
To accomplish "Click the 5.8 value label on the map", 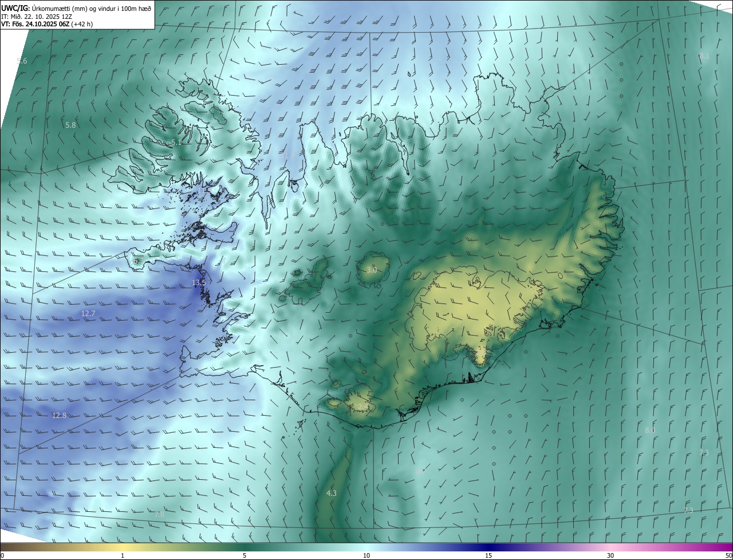I will (70, 125).
